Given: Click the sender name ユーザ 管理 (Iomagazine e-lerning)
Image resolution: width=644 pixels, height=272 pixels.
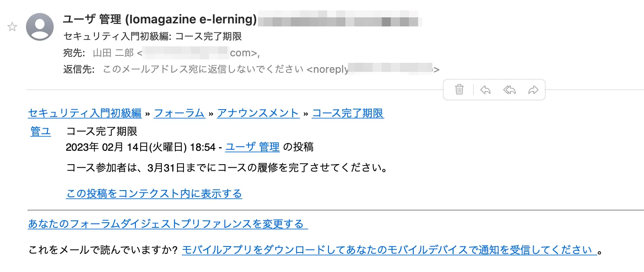Looking at the screenshot, I should (160, 19).
